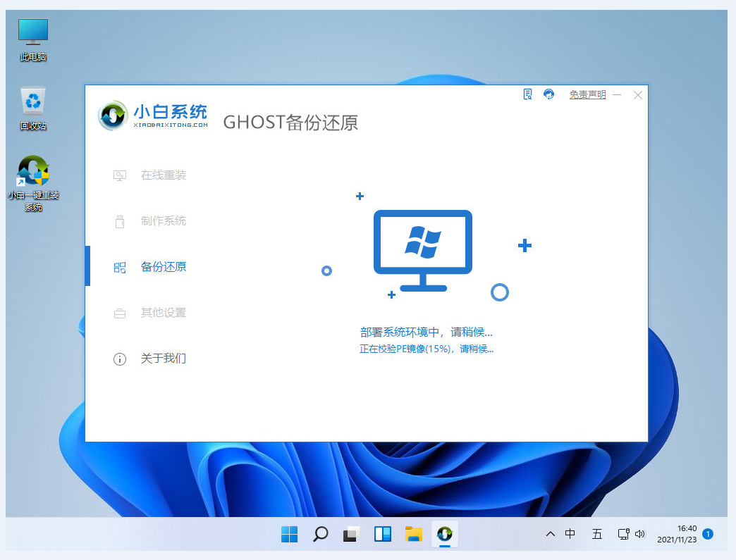Open File Explorer from the taskbar
736x560 pixels.
(x=413, y=535)
